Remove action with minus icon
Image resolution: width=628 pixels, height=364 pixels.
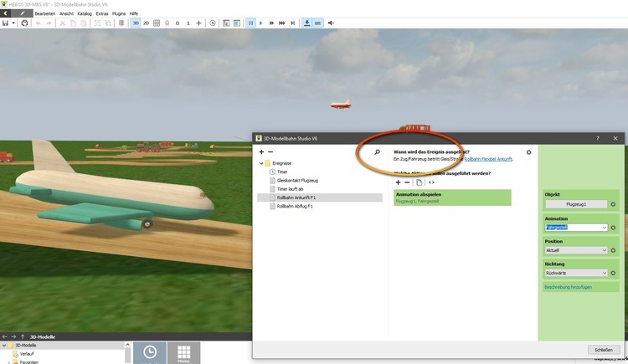pyautogui.click(x=407, y=182)
